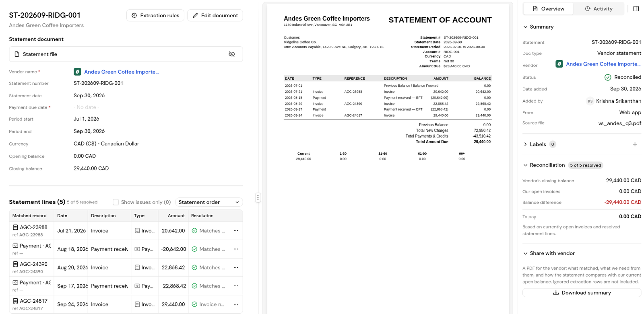Open Extraction rules

click(x=155, y=16)
